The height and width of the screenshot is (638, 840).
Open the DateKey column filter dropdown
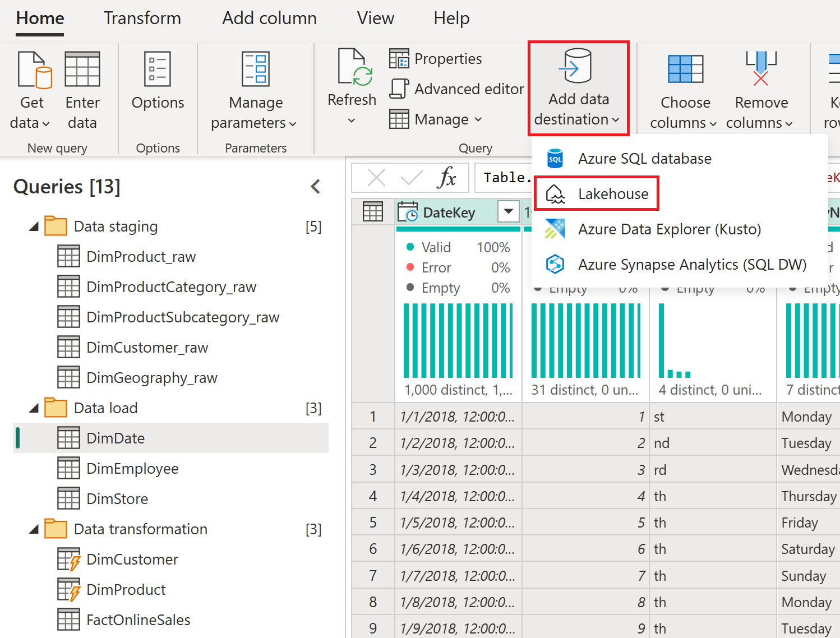(x=509, y=212)
